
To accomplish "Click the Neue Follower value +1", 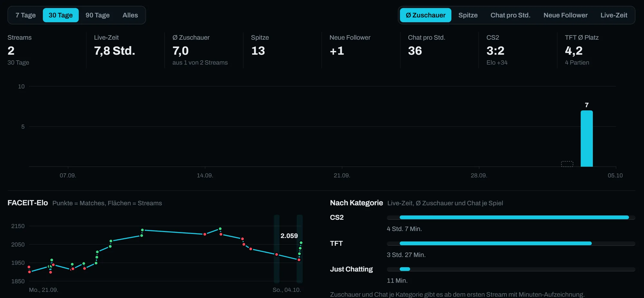I will (337, 51).
